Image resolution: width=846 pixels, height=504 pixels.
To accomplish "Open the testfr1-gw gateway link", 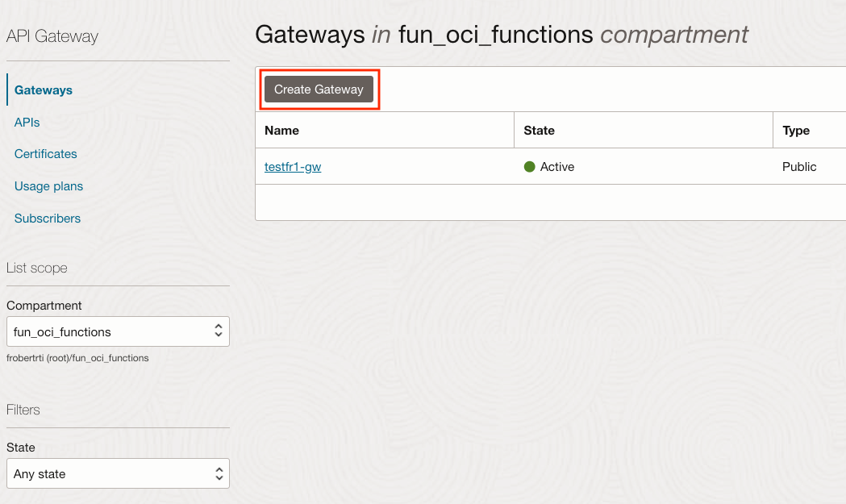I will pyautogui.click(x=293, y=167).
